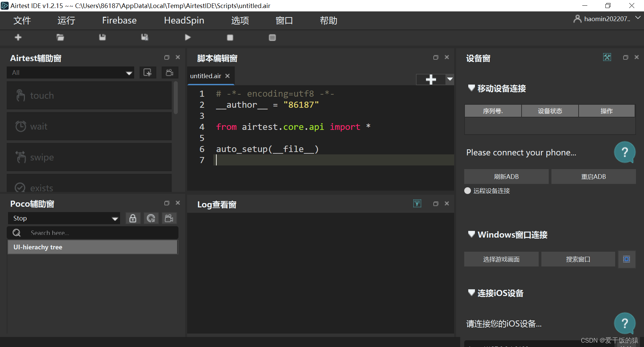This screenshot has height=347, width=644.
Task: Open the Poco mode Stop dropdown
Action: tap(64, 218)
